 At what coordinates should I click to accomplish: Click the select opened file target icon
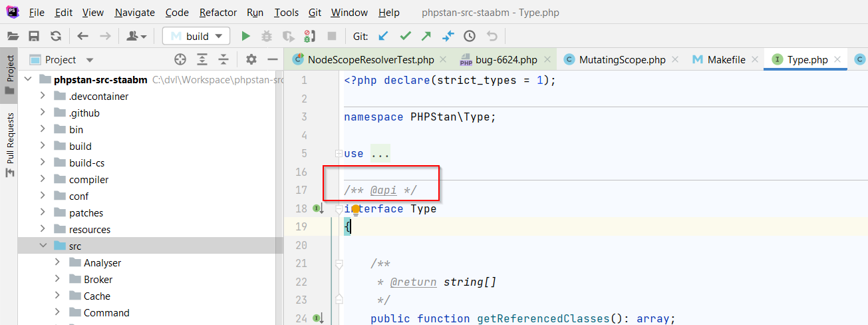[x=180, y=59]
